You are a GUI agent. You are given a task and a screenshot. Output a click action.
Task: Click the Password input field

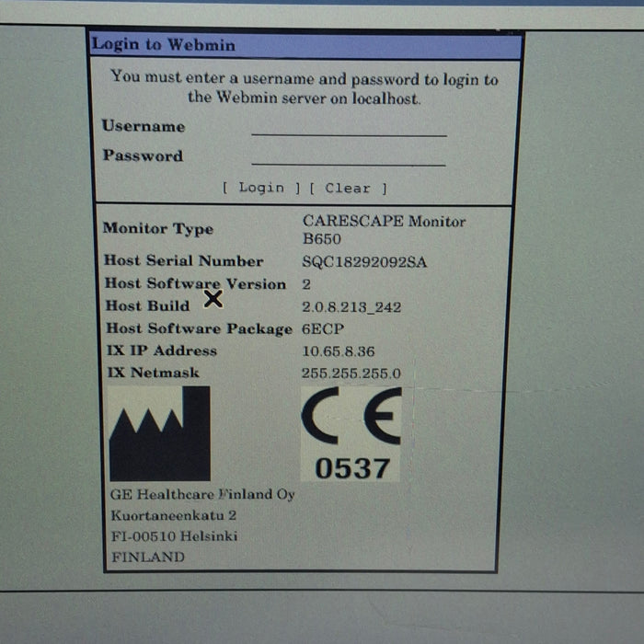[349, 156]
